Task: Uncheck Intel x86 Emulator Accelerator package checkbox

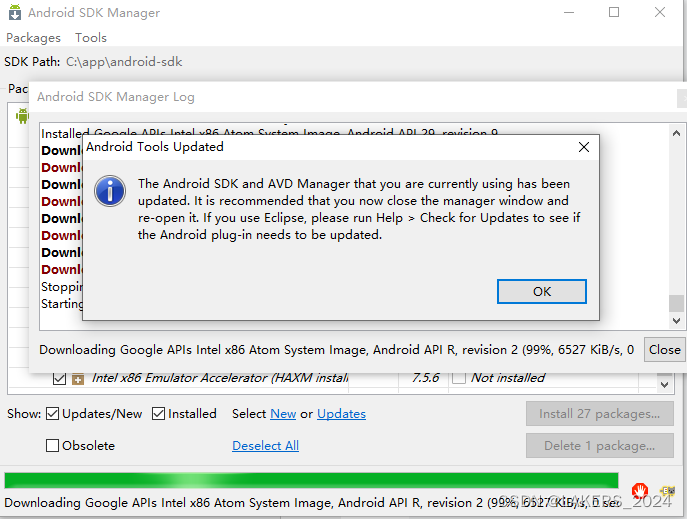Action: 59,378
